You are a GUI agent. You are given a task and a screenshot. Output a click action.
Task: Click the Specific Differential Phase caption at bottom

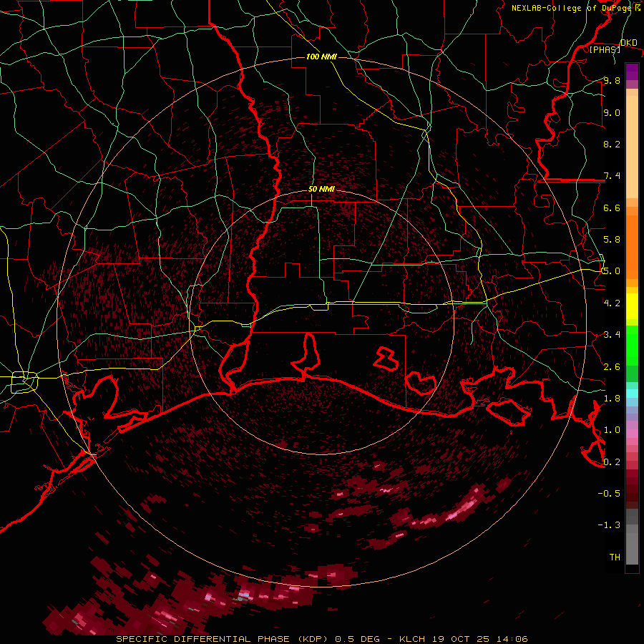[321, 639]
